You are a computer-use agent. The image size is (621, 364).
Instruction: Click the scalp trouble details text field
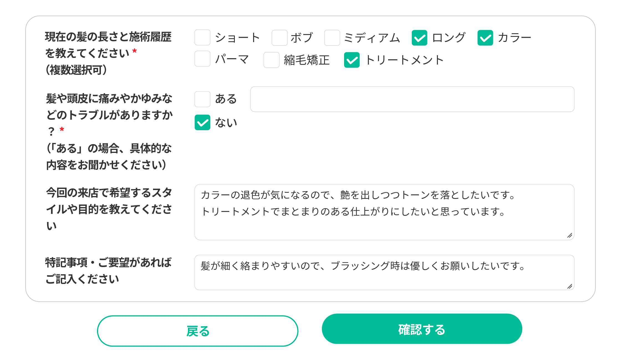click(412, 99)
